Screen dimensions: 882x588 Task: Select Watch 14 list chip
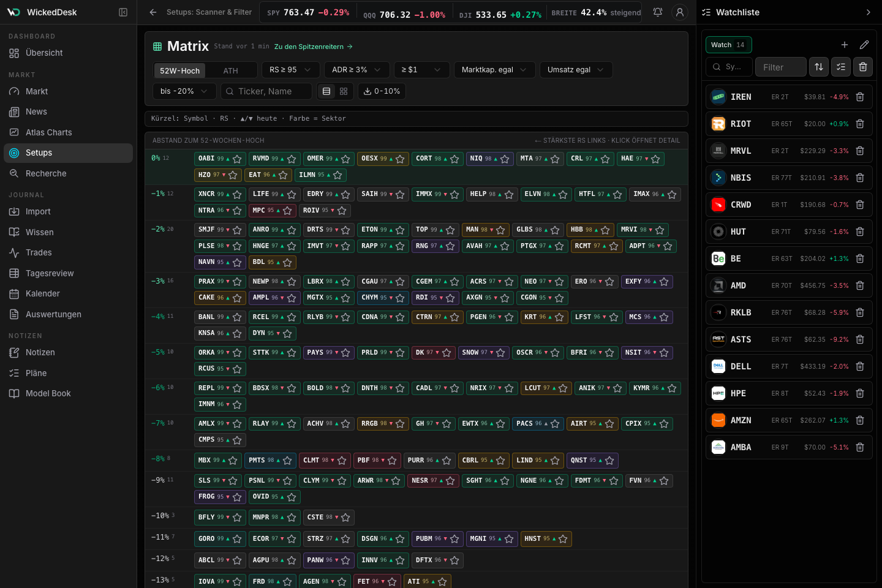point(728,45)
